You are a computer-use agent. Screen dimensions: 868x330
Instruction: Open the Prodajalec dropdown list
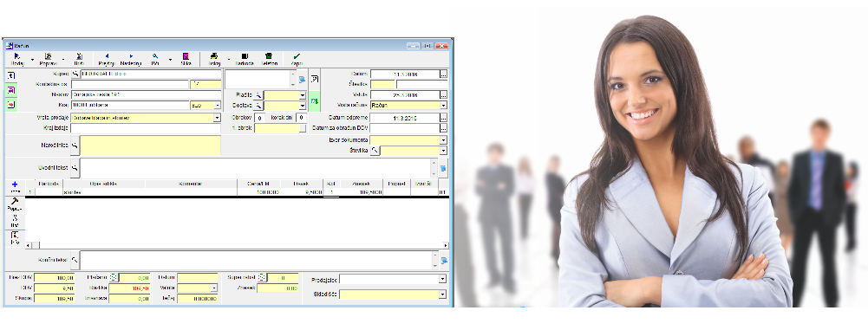coord(442,279)
